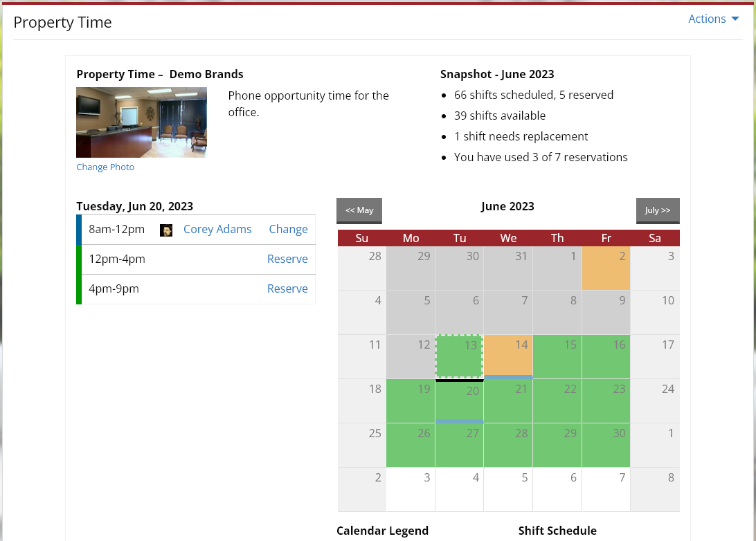The image size is (756, 541).
Task: Reserve the 12pm-4pm shift
Action: click(x=287, y=259)
